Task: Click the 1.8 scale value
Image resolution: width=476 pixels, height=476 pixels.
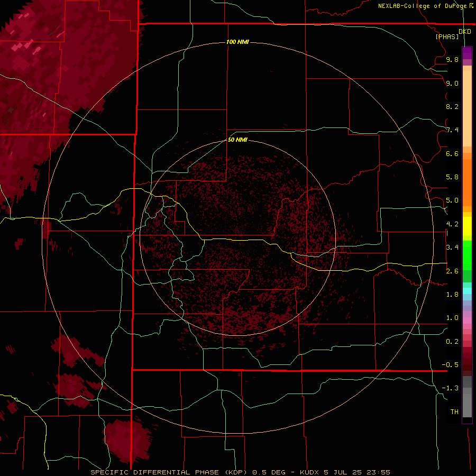Action: pos(452,295)
